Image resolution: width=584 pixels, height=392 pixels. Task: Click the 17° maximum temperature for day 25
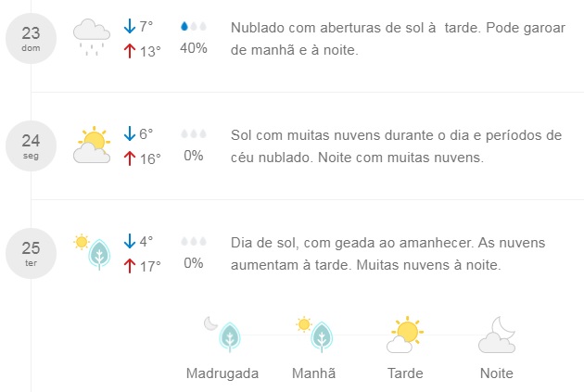150,267
